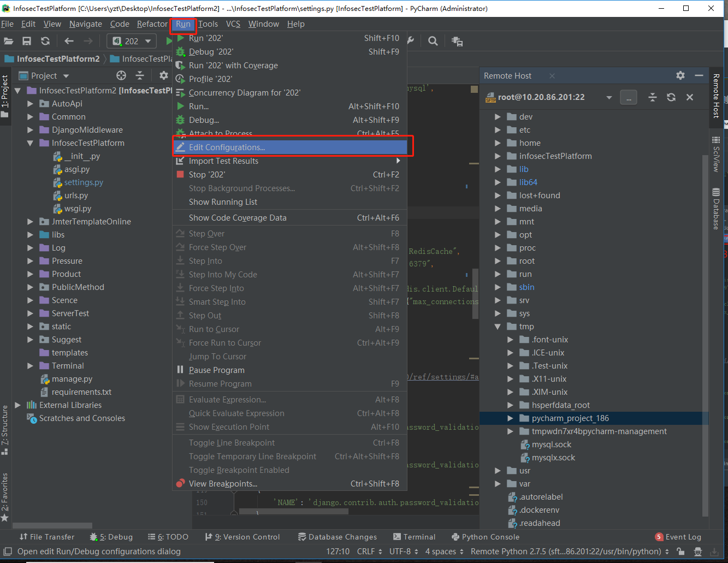Click the Save All toolbar icon

coord(27,41)
